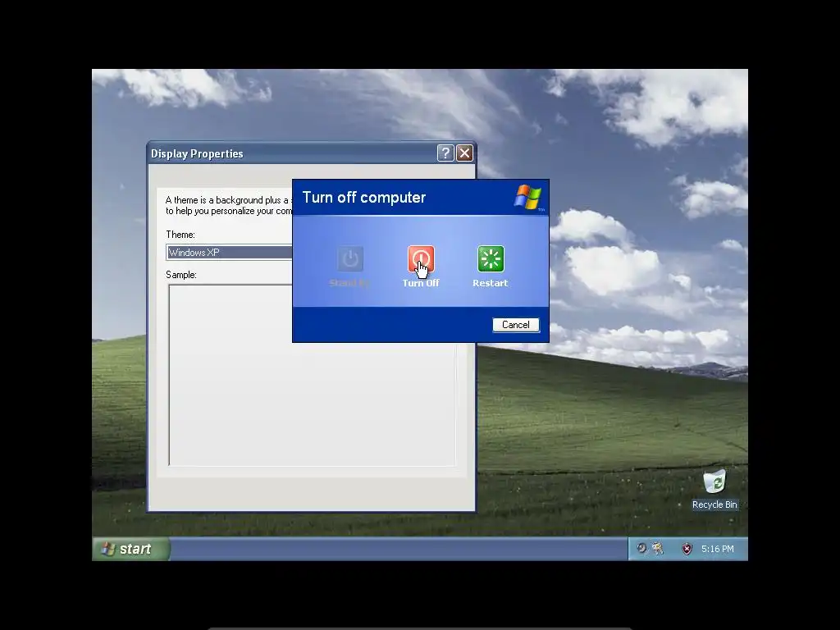Click the grayed-out Stand By icon

349,259
